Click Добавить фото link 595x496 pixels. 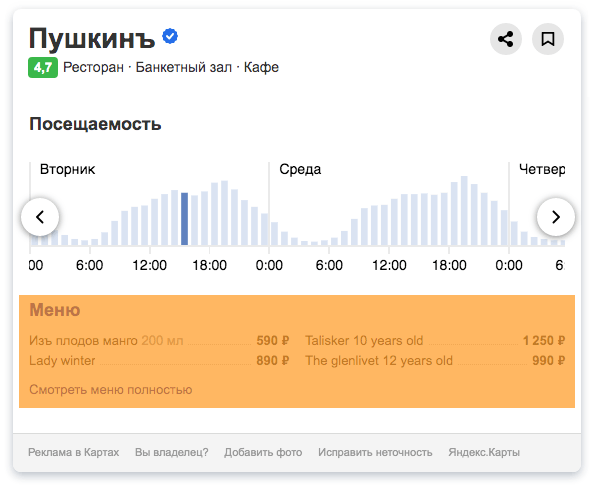263,452
